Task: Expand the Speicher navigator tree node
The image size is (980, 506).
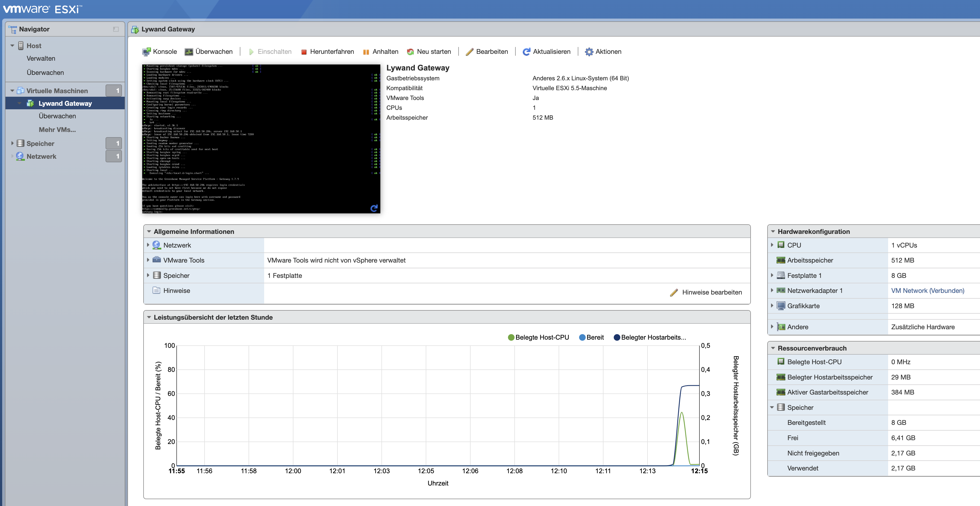Action: point(12,143)
